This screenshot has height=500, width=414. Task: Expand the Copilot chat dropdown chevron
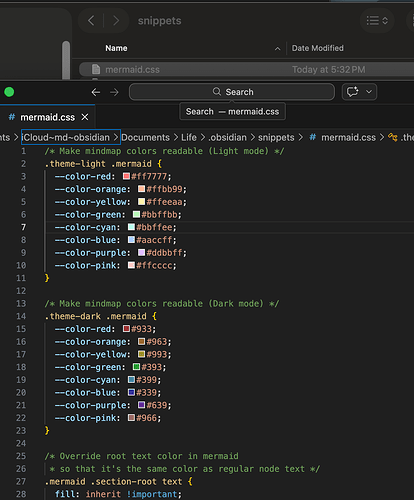click(369, 92)
